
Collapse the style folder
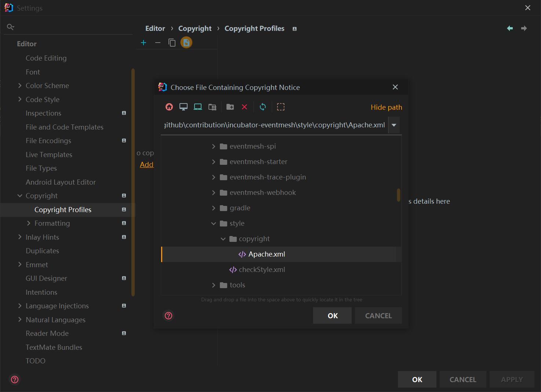(214, 224)
